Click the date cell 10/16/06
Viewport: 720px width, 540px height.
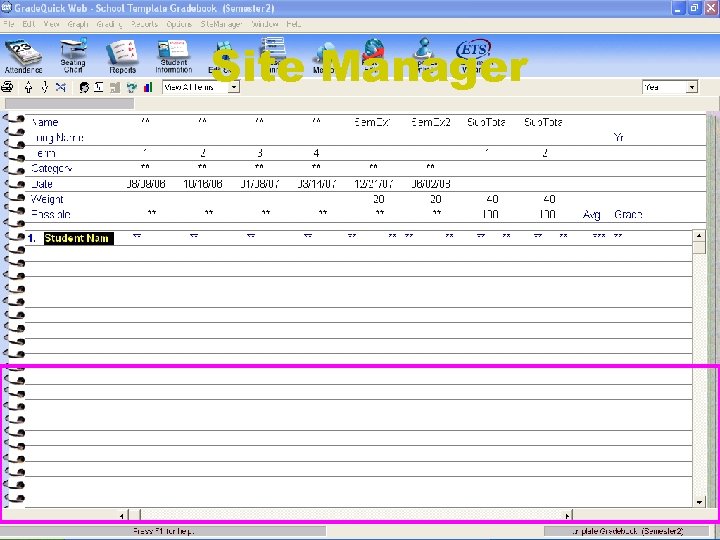tap(202, 184)
